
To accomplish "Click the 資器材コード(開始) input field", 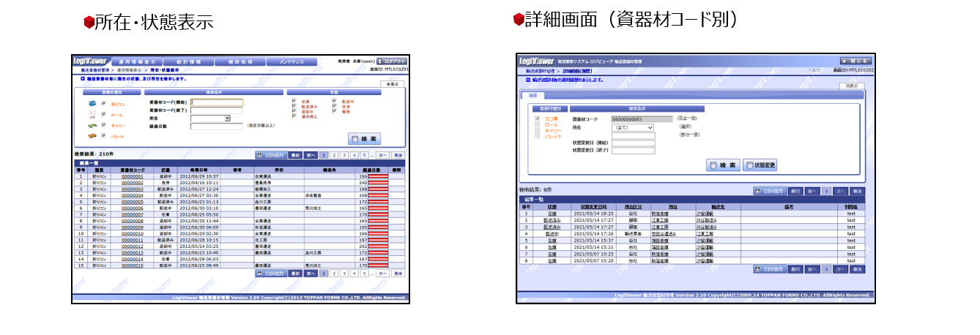I will [x=216, y=102].
